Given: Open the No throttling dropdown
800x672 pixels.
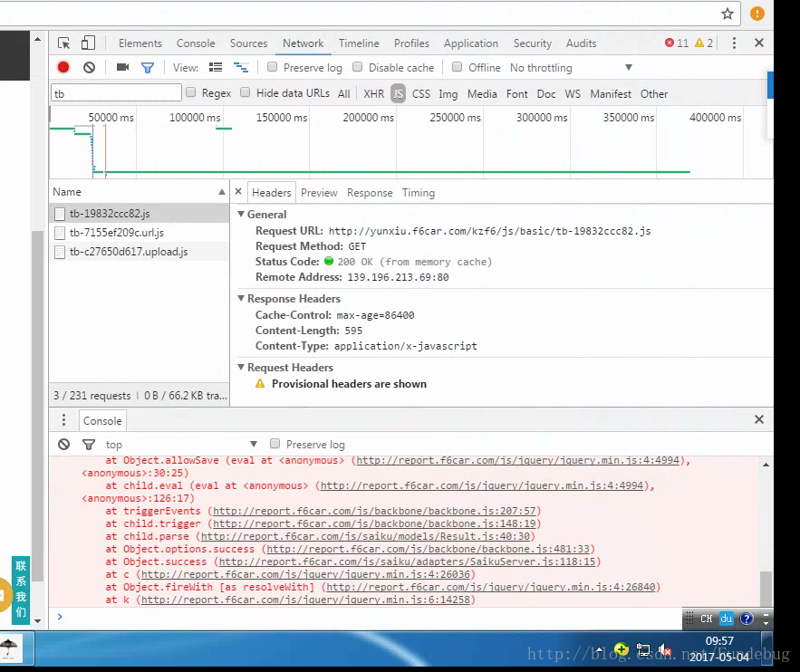Looking at the screenshot, I should tap(571, 68).
